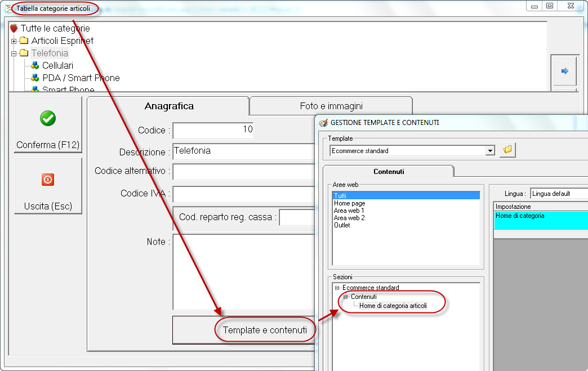The width and height of the screenshot is (588, 371).
Task: Minimize the Tabella categorie articoli window
Action: 534,6
